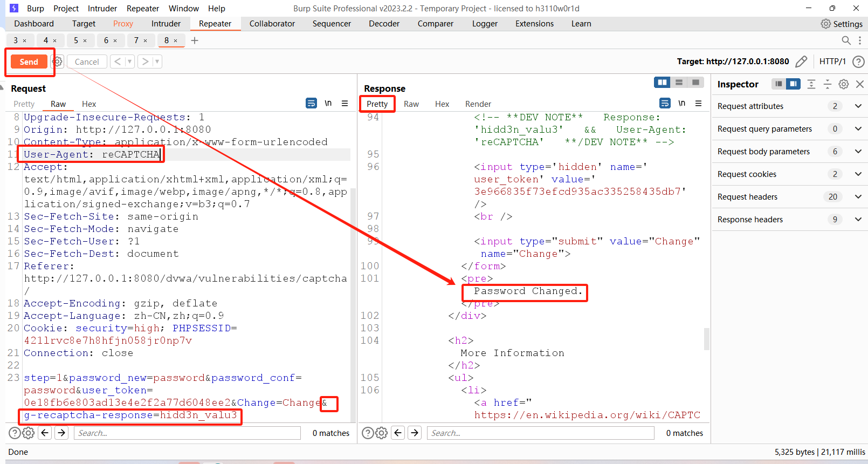Open send options gear icon
This screenshot has width=868, height=464.
click(57, 62)
